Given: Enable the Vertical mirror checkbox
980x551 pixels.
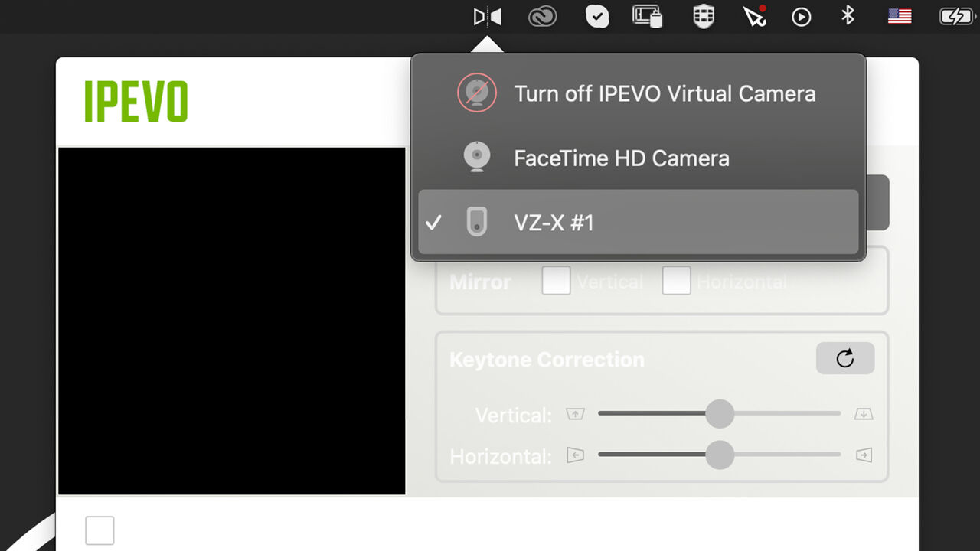Looking at the screenshot, I should tap(556, 281).
